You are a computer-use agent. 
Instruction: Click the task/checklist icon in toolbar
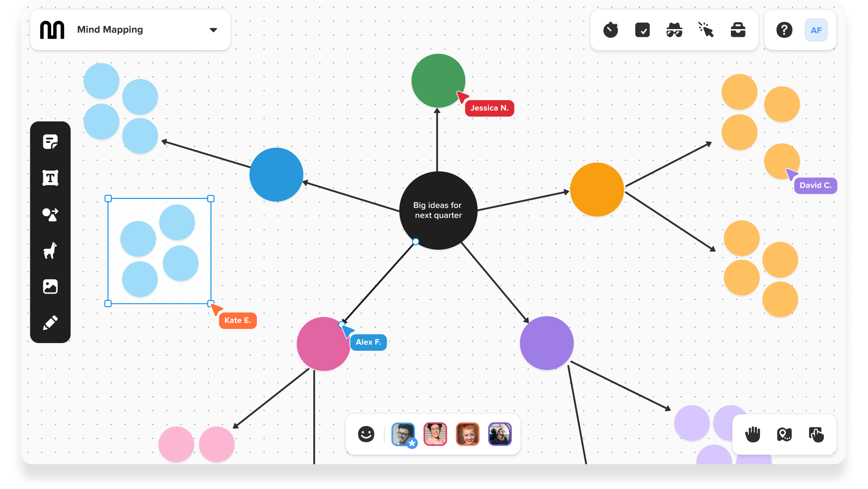pos(643,30)
